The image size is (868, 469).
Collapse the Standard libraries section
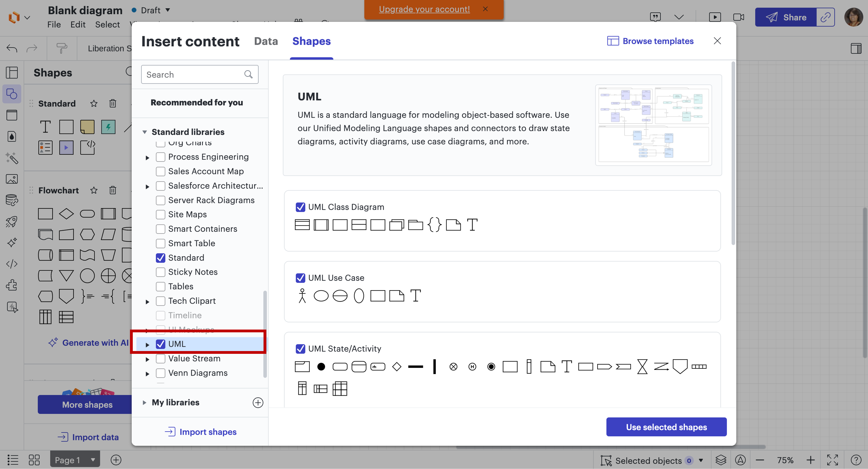(145, 132)
